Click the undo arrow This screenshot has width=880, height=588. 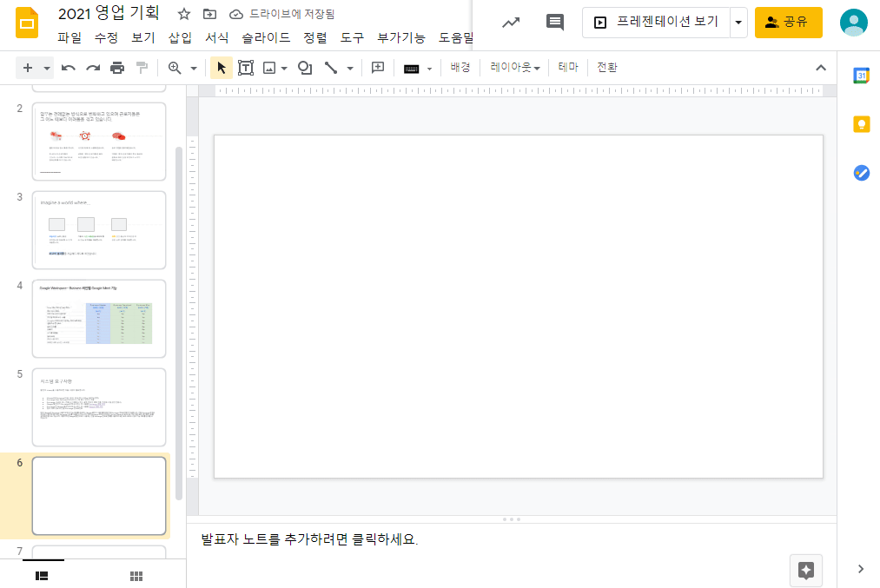click(x=69, y=68)
